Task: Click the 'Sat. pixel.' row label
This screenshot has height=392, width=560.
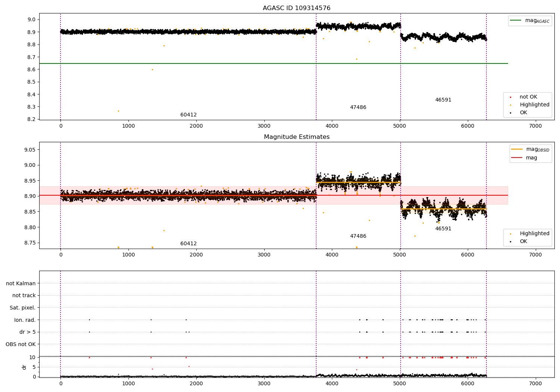Action: [22, 308]
